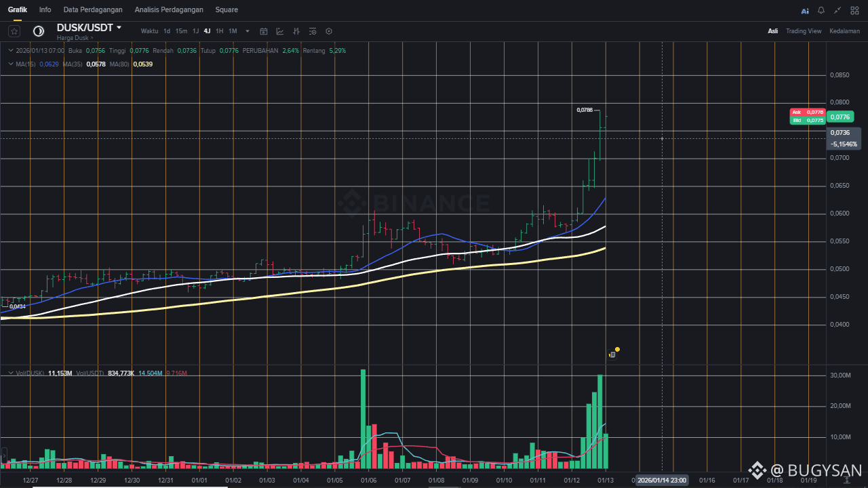868x488 pixels.
Task: Switch to Trading View chart mode
Action: (804, 31)
